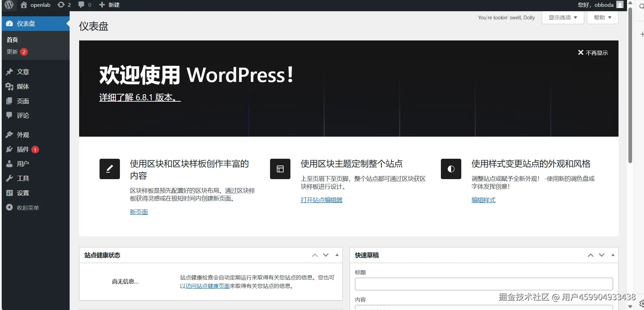The width and height of the screenshot is (644, 310).
Task: Click 新建 in the admin bar
Action: 114,5
